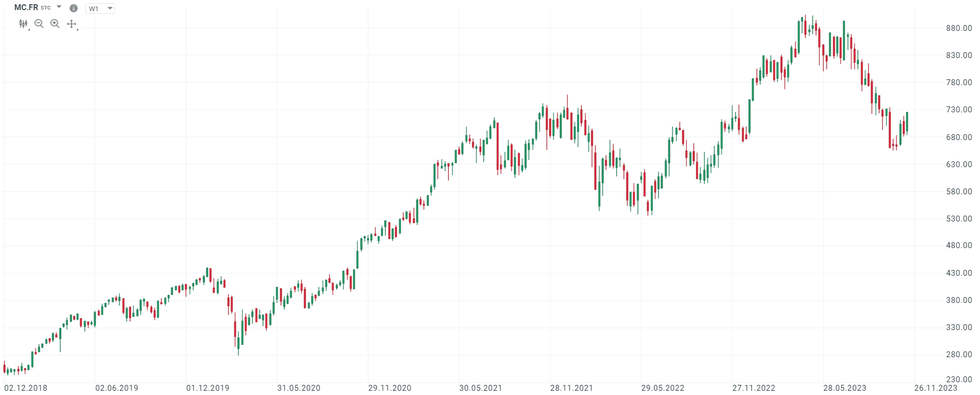
Task: Pick the 28.11.2021 time axis label
Action: [x=571, y=388]
